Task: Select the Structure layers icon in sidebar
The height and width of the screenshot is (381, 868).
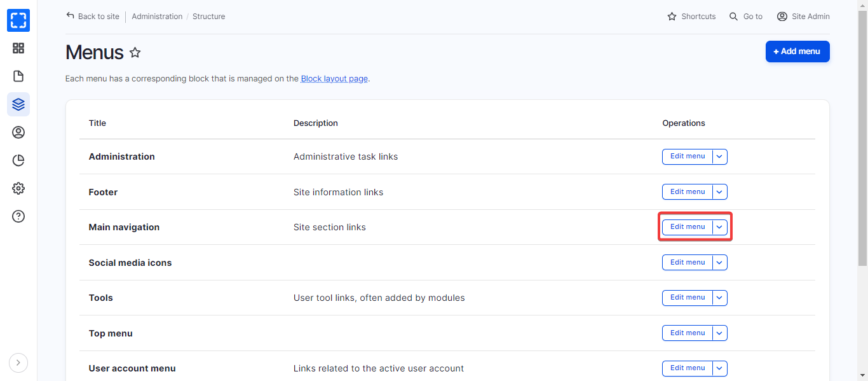Action: point(18,104)
